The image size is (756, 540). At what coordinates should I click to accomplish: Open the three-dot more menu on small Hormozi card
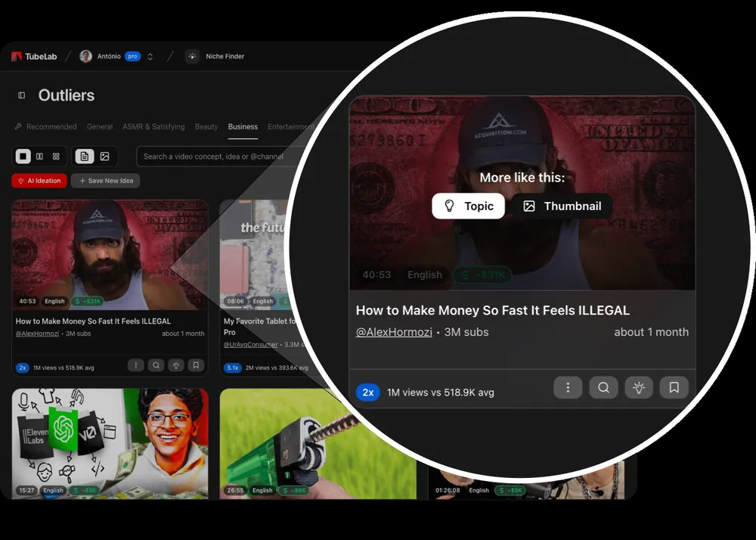pyautogui.click(x=135, y=365)
